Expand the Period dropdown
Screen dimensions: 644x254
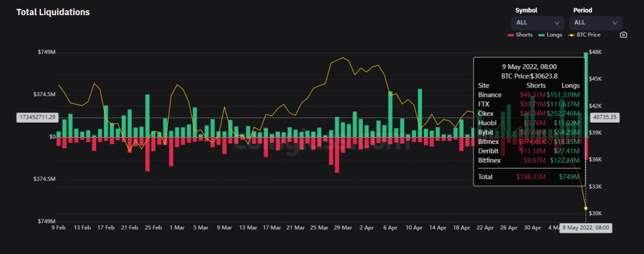(x=595, y=23)
